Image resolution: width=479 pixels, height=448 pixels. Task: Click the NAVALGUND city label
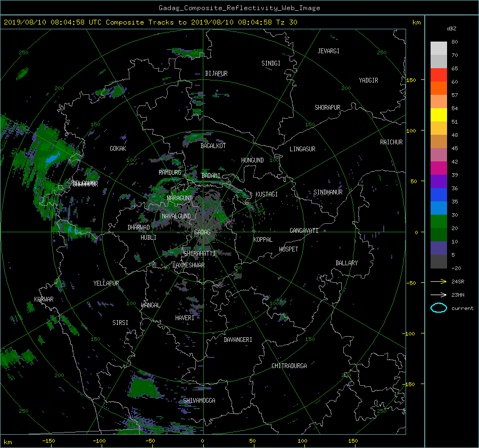[x=176, y=216]
